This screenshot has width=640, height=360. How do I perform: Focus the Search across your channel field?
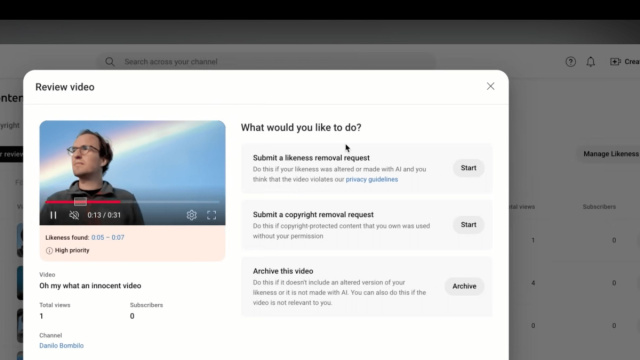[265, 62]
